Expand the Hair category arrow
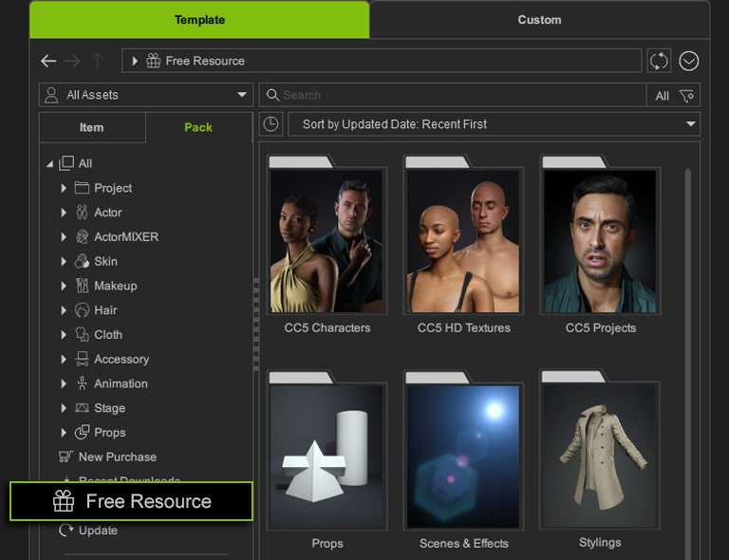 click(x=64, y=310)
